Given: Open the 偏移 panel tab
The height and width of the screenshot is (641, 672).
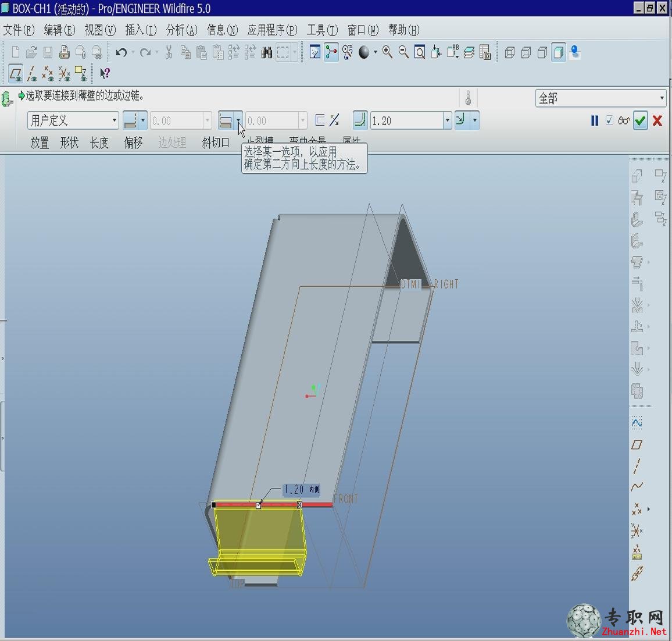Looking at the screenshot, I should pyautogui.click(x=133, y=143).
